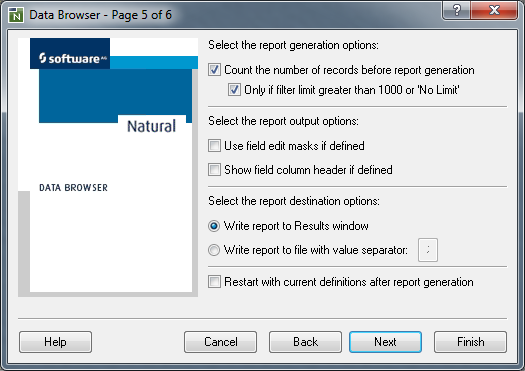The height and width of the screenshot is (371, 525).
Task: Select Write report to Results window
Action: [214, 226]
